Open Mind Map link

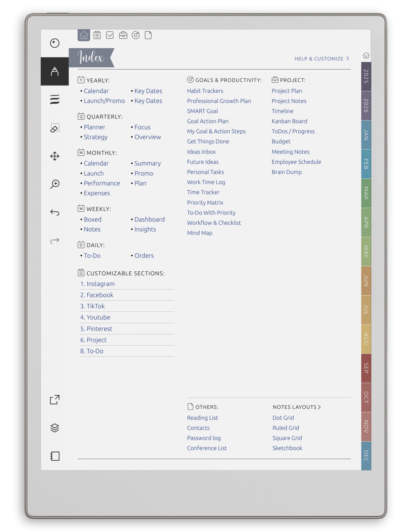pos(199,233)
